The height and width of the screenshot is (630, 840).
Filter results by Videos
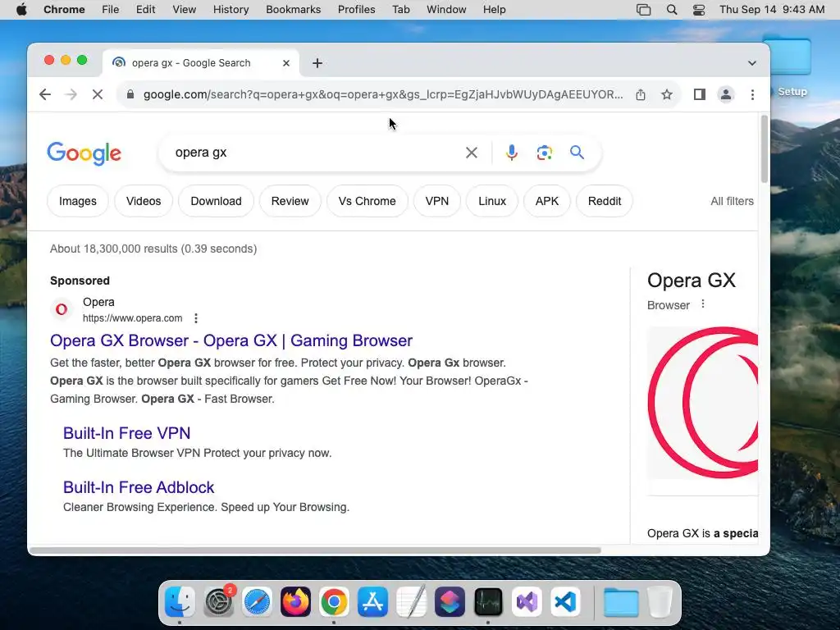click(144, 202)
